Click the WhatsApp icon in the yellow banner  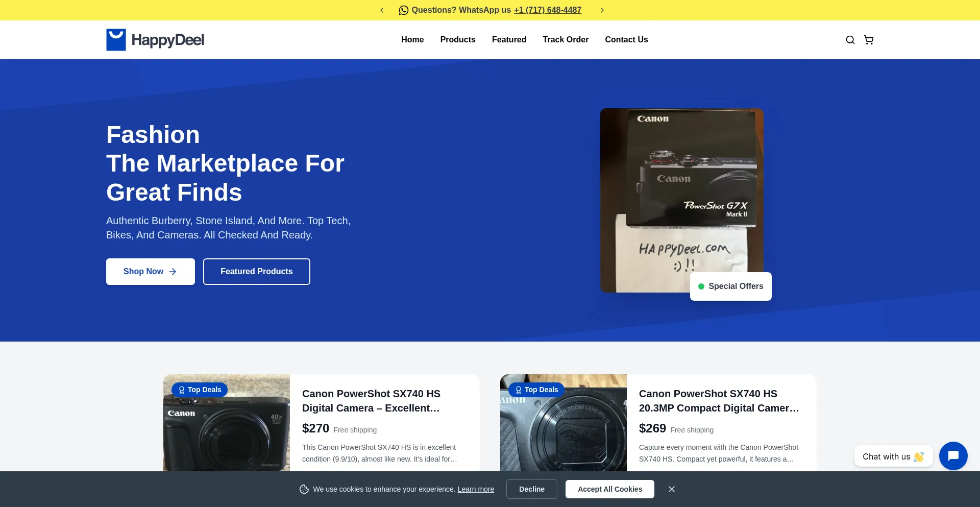point(404,10)
